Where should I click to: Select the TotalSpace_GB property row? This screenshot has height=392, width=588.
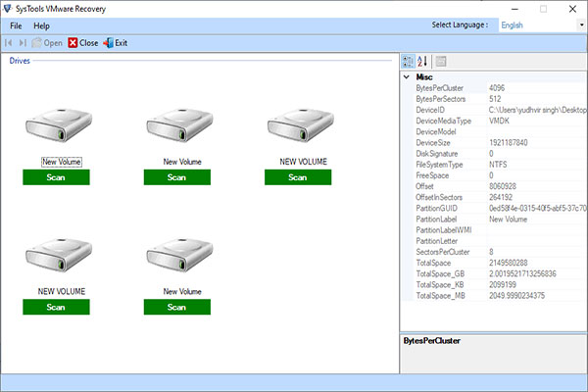tap(500, 273)
